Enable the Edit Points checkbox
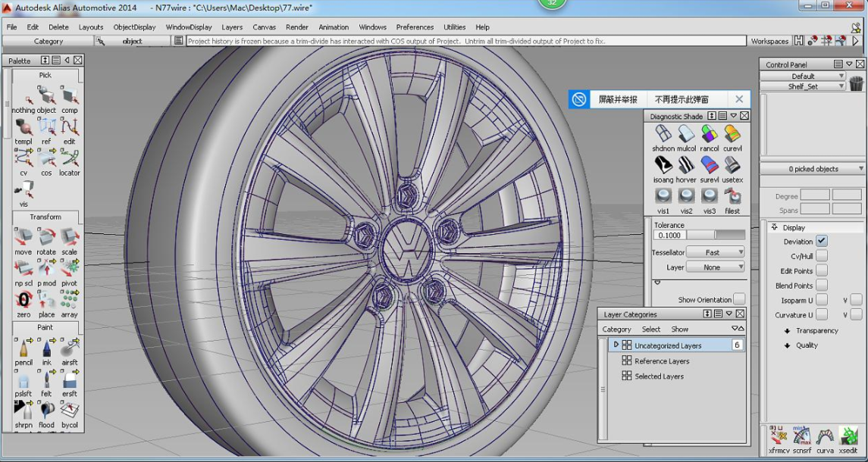Viewport: 868px width, 462px height. (x=822, y=270)
